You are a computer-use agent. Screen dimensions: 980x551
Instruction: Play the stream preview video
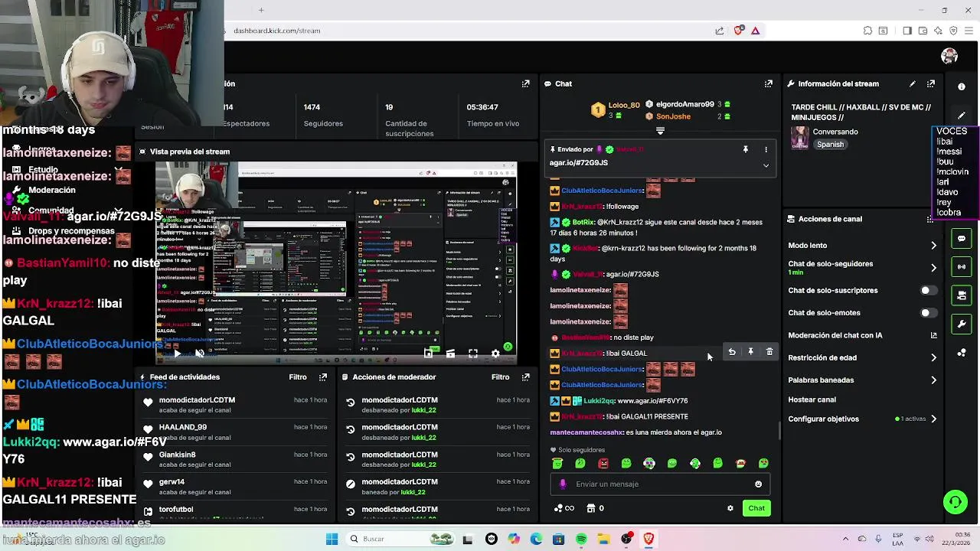coord(177,353)
